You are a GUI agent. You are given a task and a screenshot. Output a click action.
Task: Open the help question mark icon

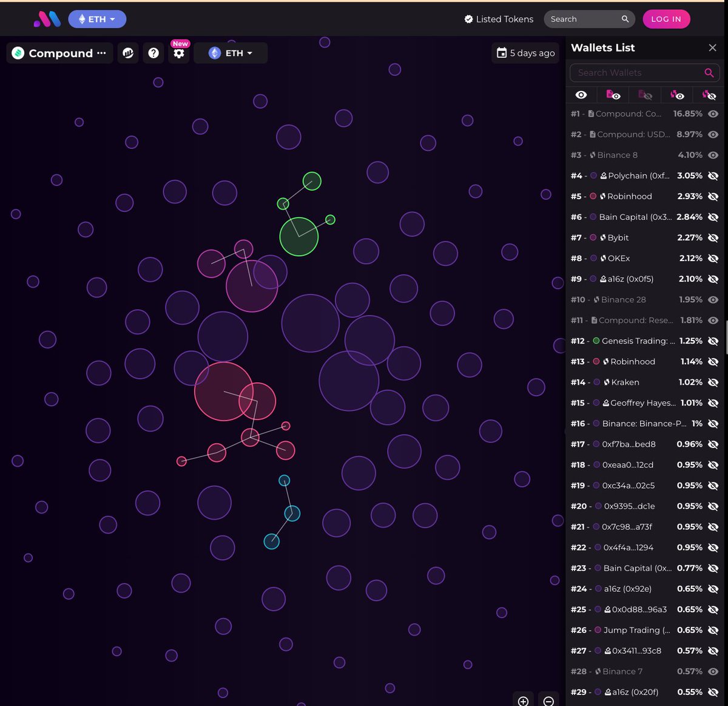(x=153, y=53)
